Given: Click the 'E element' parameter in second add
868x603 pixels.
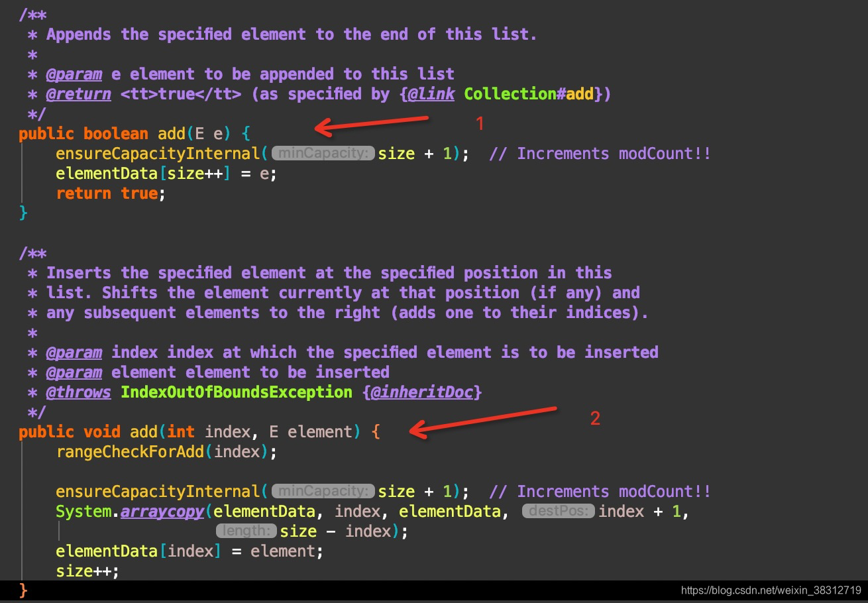Looking at the screenshot, I should 310,432.
